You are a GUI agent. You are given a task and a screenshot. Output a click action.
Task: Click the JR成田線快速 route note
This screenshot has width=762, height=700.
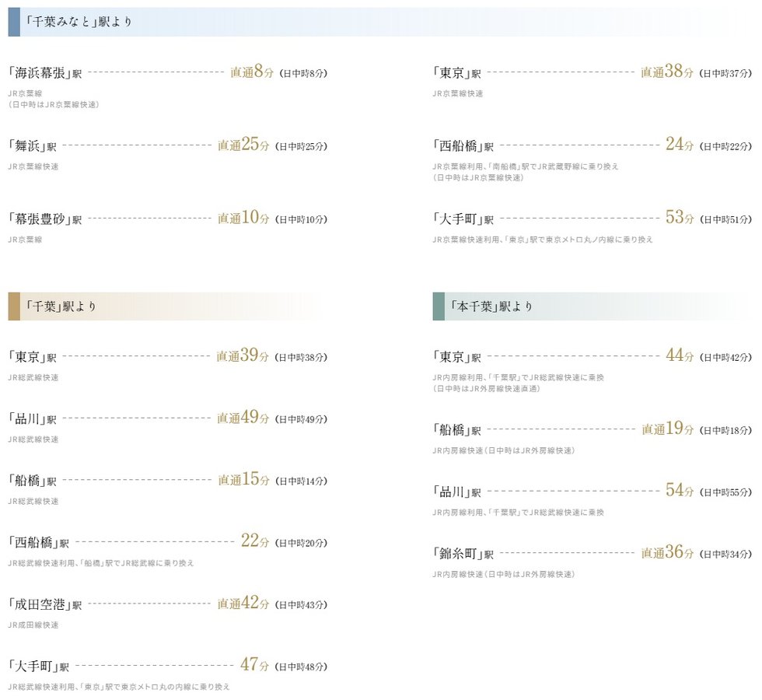point(33,625)
